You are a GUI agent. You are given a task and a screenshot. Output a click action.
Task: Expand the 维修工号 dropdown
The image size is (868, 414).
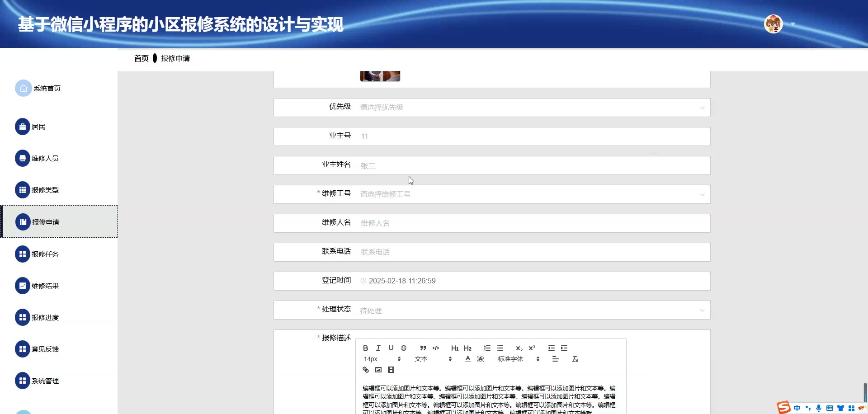pos(532,194)
